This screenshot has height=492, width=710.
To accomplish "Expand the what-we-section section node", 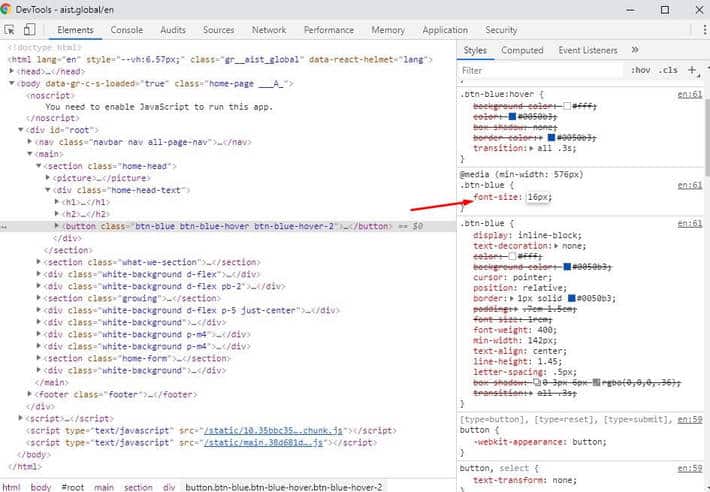I will click(x=39, y=262).
